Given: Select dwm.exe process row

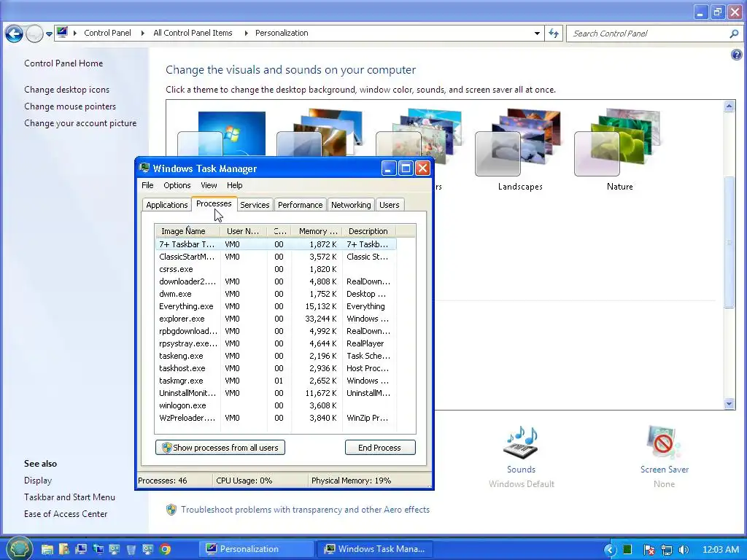Looking at the screenshot, I should (276, 294).
